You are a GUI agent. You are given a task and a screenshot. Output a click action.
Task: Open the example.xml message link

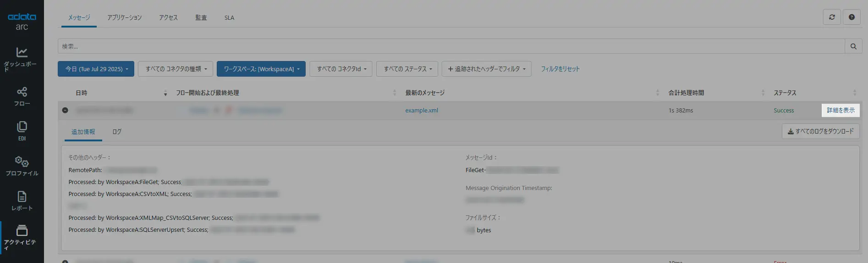click(422, 110)
